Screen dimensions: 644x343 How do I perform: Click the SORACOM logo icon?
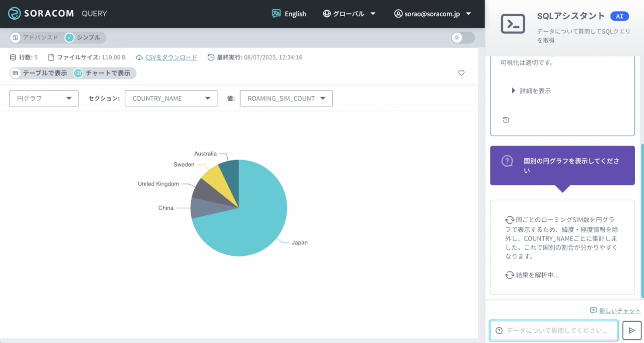pos(14,13)
